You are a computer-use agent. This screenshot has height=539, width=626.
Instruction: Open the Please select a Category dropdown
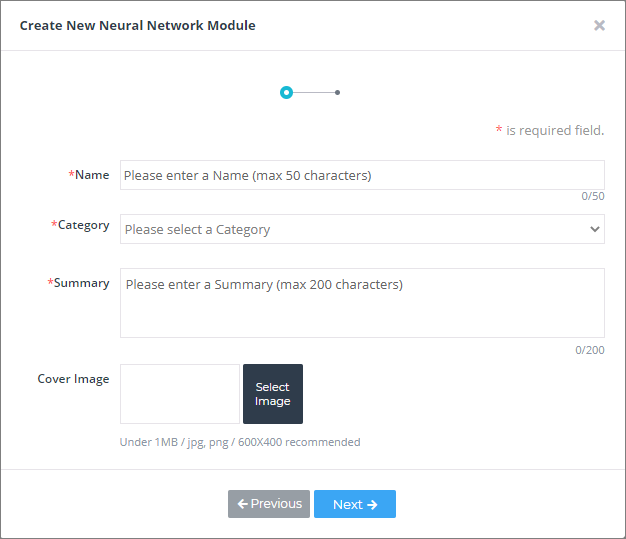point(362,229)
